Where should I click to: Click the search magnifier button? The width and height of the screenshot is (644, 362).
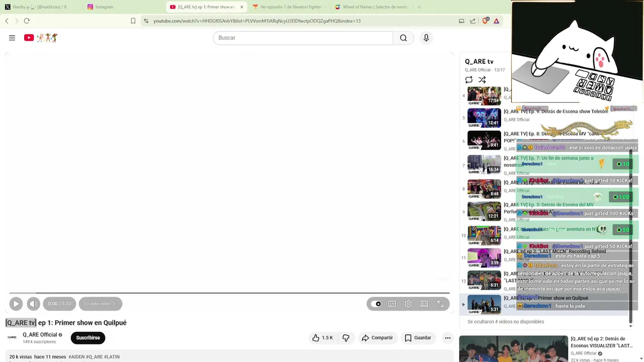coord(404,38)
